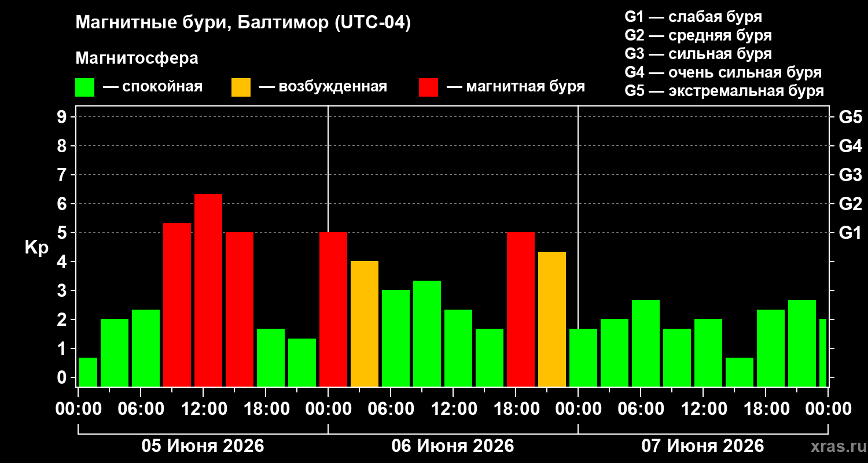Image resolution: width=868 pixels, height=463 pixels.
Task: Click the orange 'возбужденная' legend swatch
Action: coord(241,87)
